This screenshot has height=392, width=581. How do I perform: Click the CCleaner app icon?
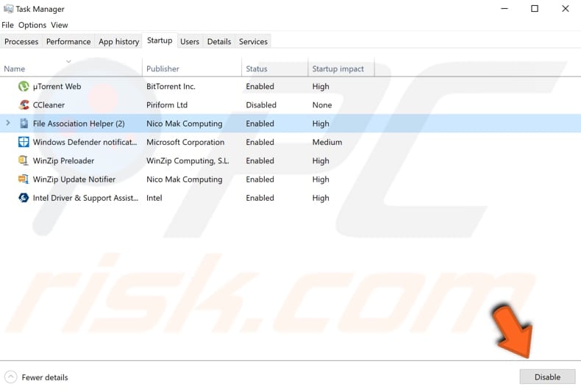point(24,105)
